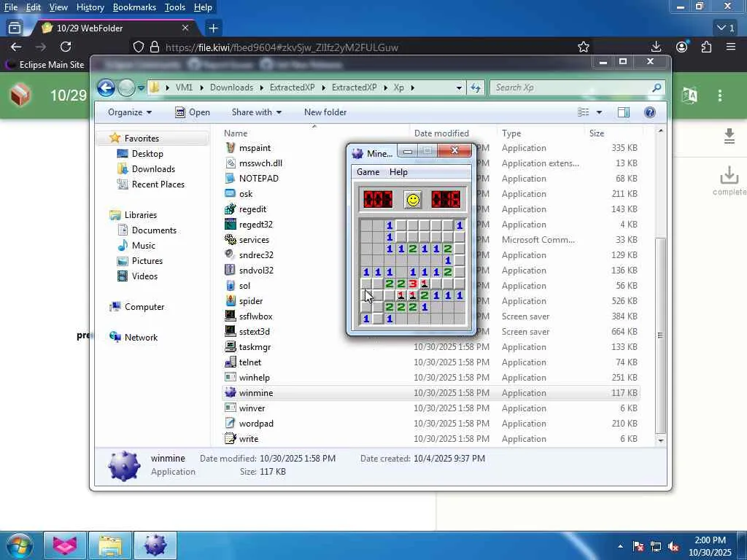
Task: Open Documents library
Action: (154, 230)
